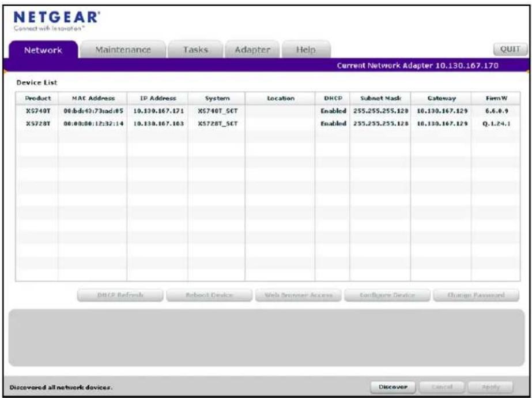Click DHCP Enabled in XS728T row
Image resolution: width=532 pixels, height=398 pixels.
coord(333,123)
